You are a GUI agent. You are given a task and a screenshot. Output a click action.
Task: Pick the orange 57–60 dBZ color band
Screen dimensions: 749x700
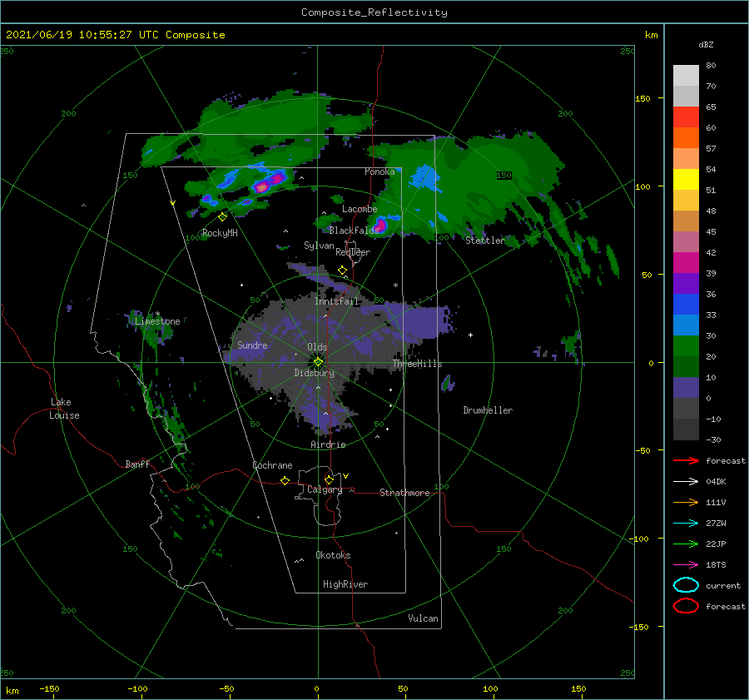pos(686,138)
